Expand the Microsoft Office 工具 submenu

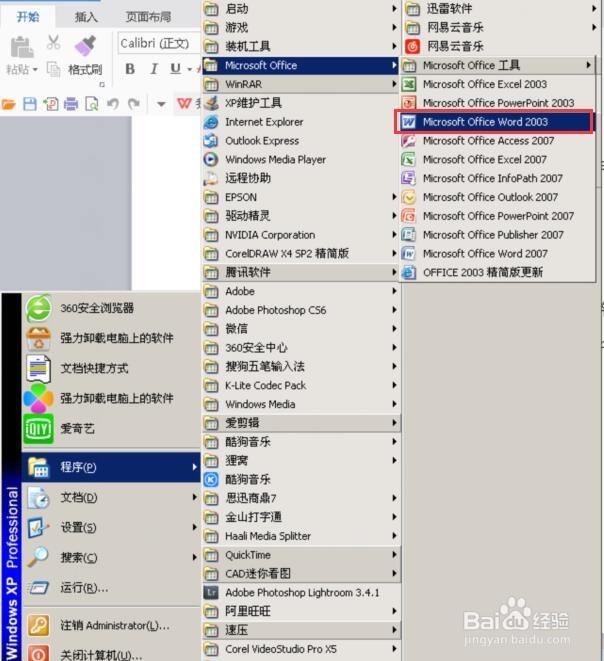(x=497, y=65)
